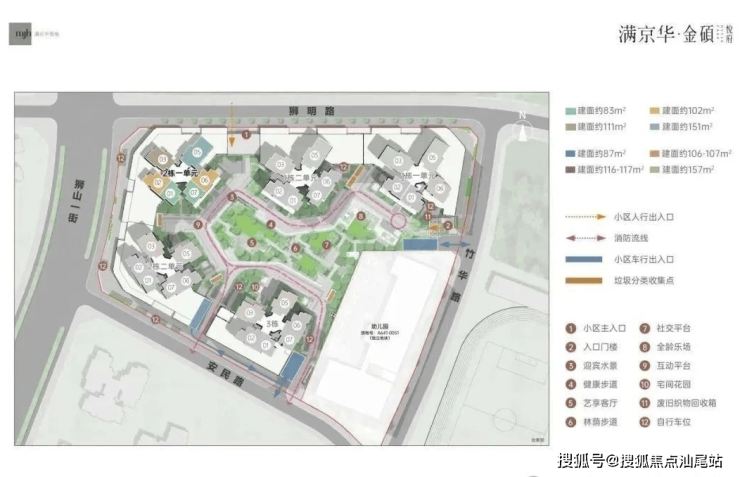Click the 狮明路 road label
740x477 pixels.
[x=312, y=111]
